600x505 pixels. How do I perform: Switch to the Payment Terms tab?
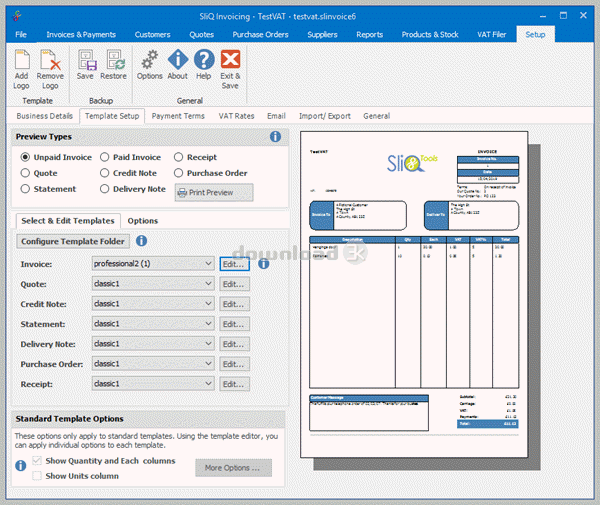coord(178,116)
